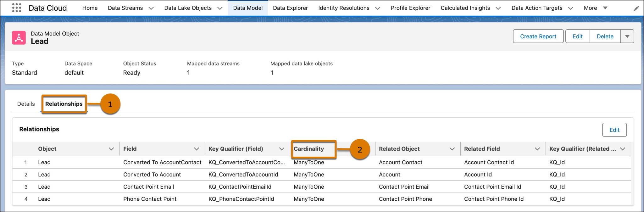Open the Field column header menu
The image size is (644, 212).
197,149
